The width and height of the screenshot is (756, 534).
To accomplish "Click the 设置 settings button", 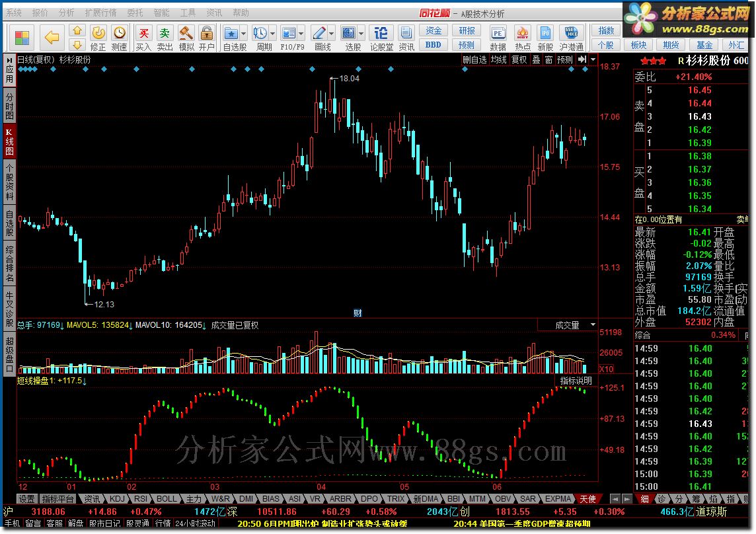I will pyautogui.click(x=26, y=499).
